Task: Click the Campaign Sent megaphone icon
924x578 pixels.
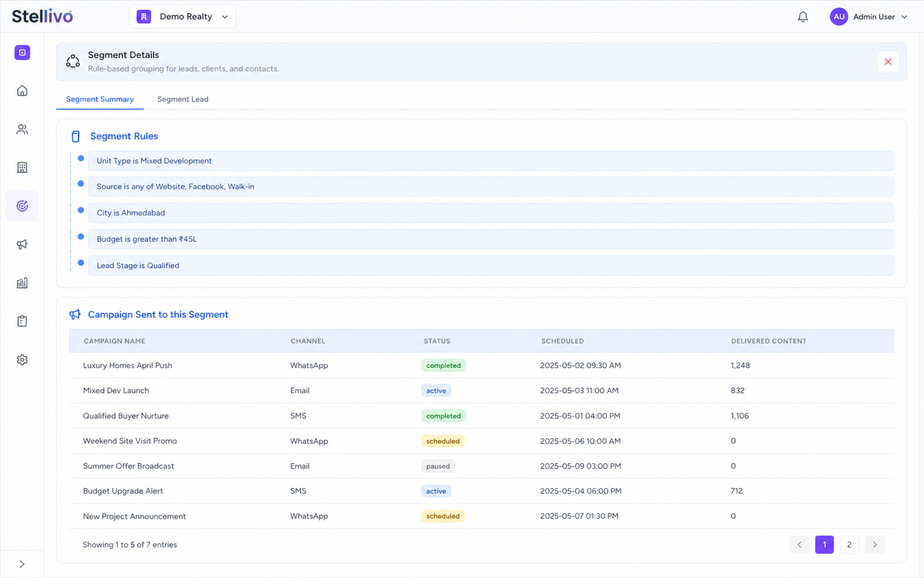Action: (x=75, y=315)
